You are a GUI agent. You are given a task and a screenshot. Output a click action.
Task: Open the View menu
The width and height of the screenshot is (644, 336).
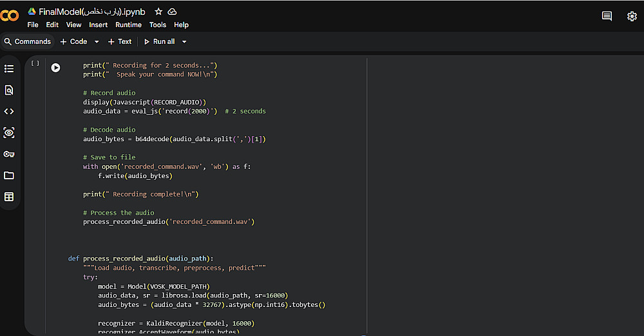[x=74, y=25]
